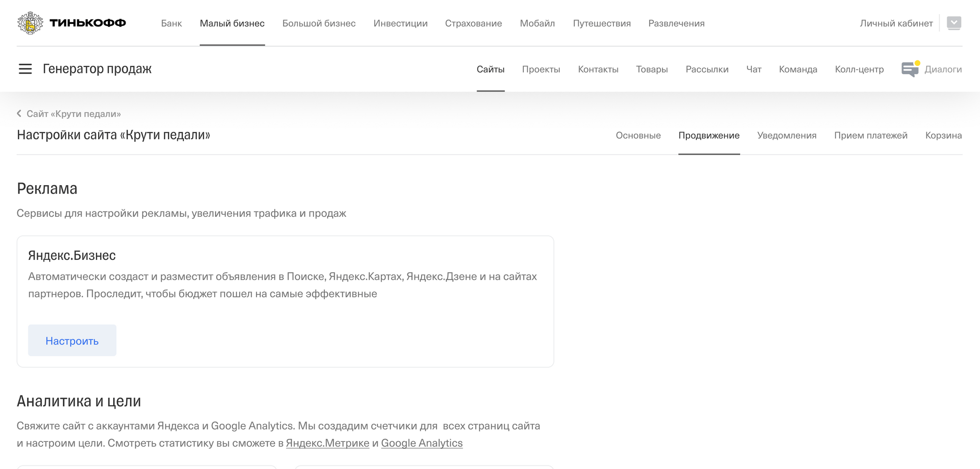The image size is (980, 469).
Task: Open the Уведомления settings tab
Action: 787,135
